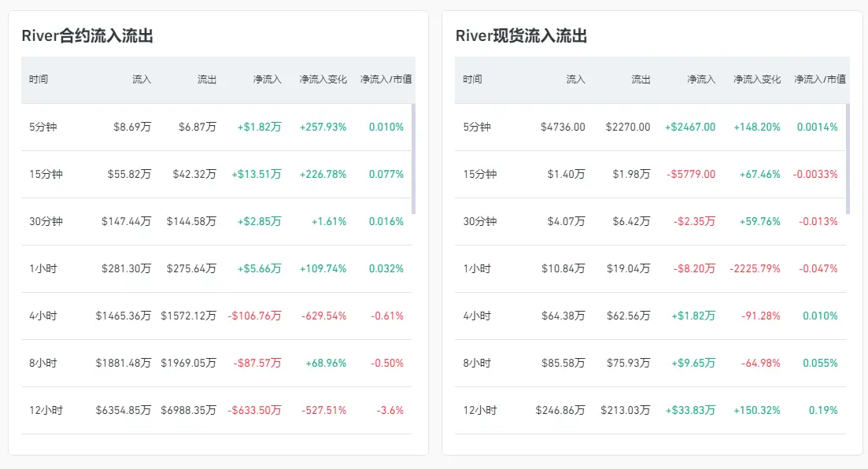Click the +$2467.00 net inflow value
This screenshot has height=469, width=868.
click(x=690, y=127)
